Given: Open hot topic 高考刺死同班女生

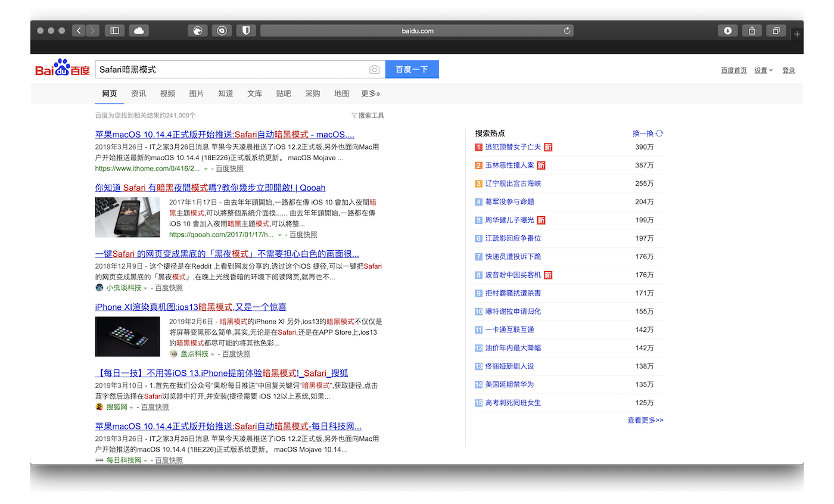Looking at the screenshot, I should [513, 403].
